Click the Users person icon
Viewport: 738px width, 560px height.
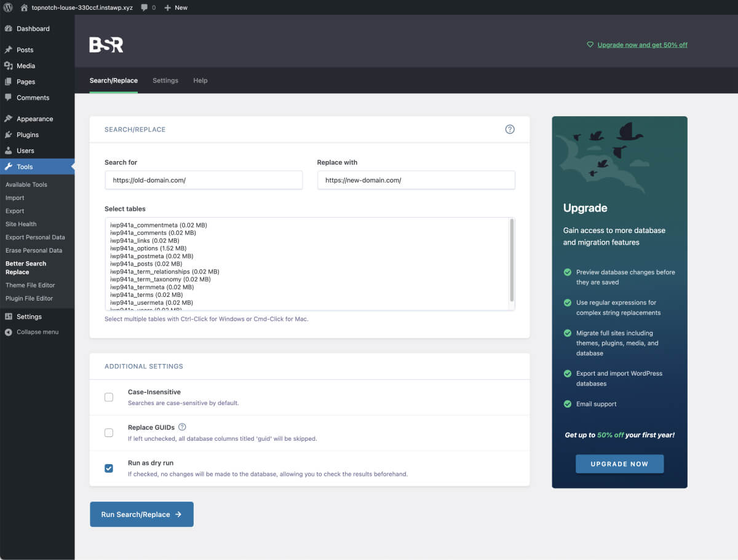click(x=8, y=151)
